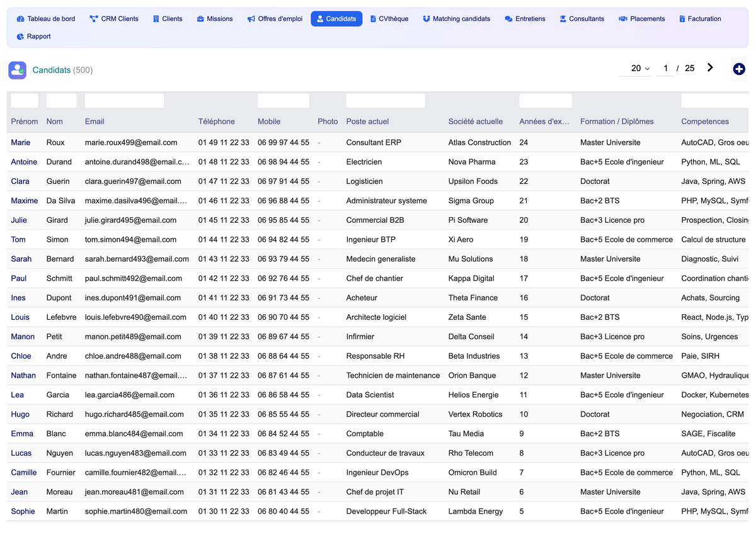Screen dimensions: 756x542
Task: Open candidate Hugo Richard
Action: click(20, 415)
